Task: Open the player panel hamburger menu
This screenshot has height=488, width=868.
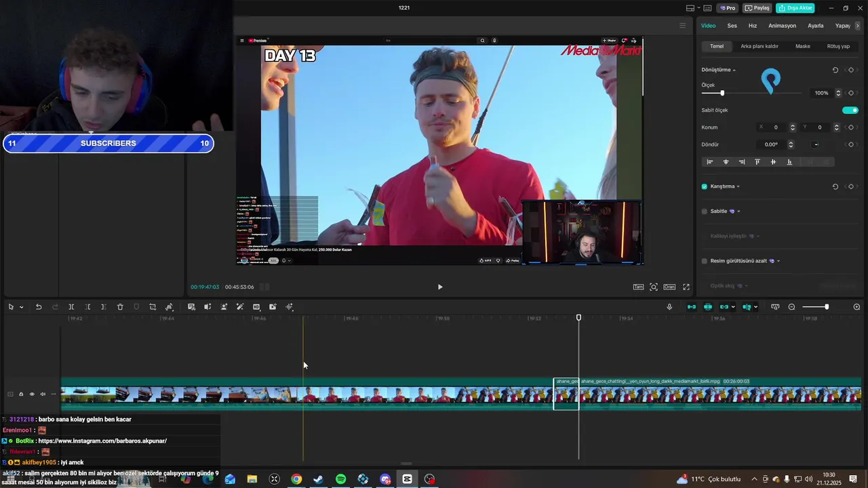Action: (682, 26)
